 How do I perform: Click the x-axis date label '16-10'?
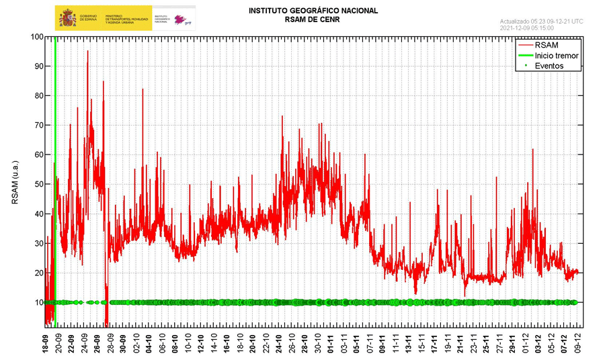227,344
